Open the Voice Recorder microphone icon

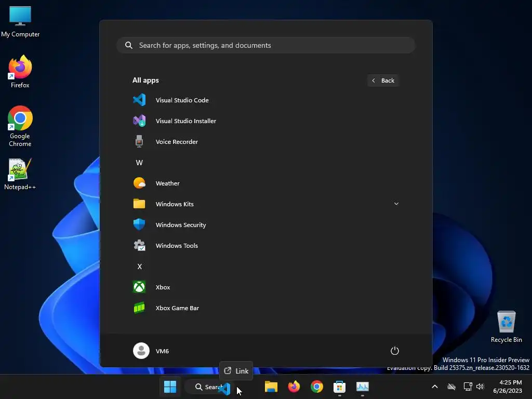pos(139,141)
